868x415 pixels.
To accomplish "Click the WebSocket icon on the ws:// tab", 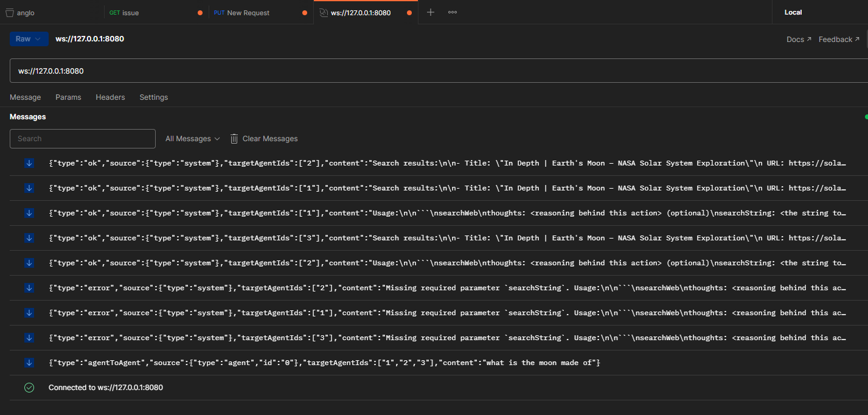I will pyautogui.click(x=324, y=13).
